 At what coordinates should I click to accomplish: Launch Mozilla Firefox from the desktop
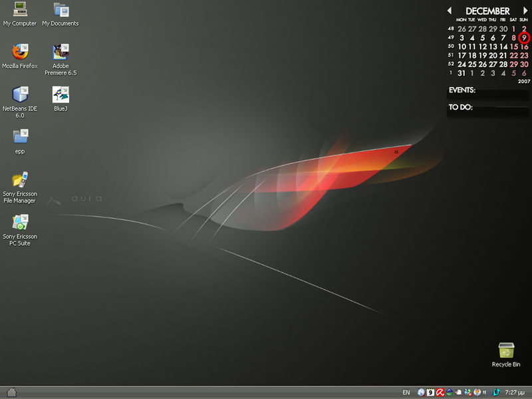pyautogui.click(x=20, y=53)
